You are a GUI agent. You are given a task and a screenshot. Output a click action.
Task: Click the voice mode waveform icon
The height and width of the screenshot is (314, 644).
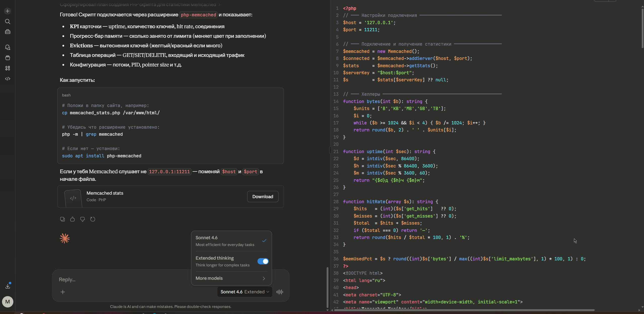click(x=280, y=292)
